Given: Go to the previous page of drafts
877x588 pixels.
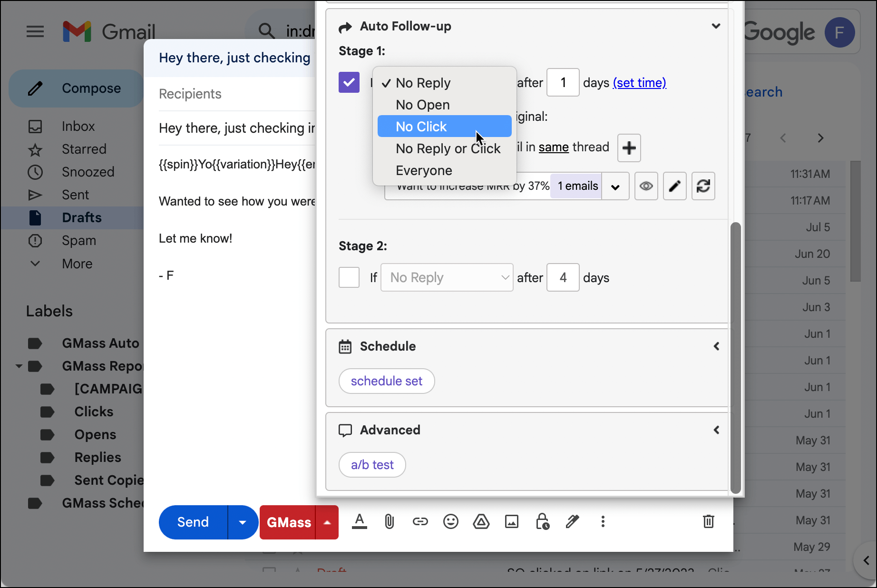Looking at the screenshot, I should (783, 138).
